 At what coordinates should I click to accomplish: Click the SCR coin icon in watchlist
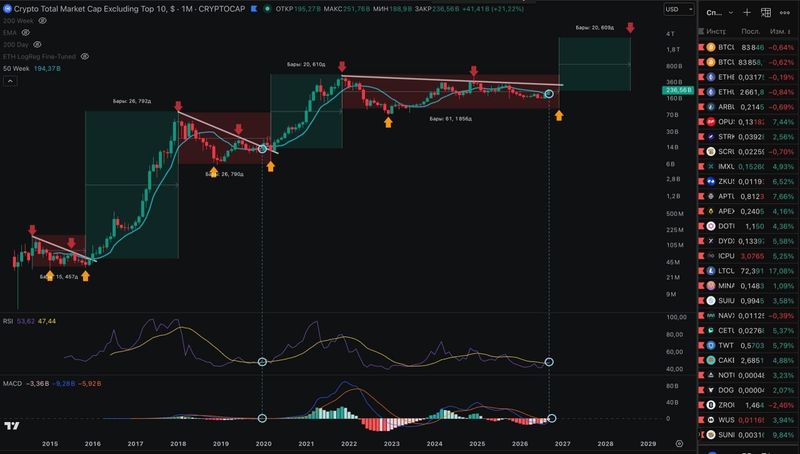711,152
